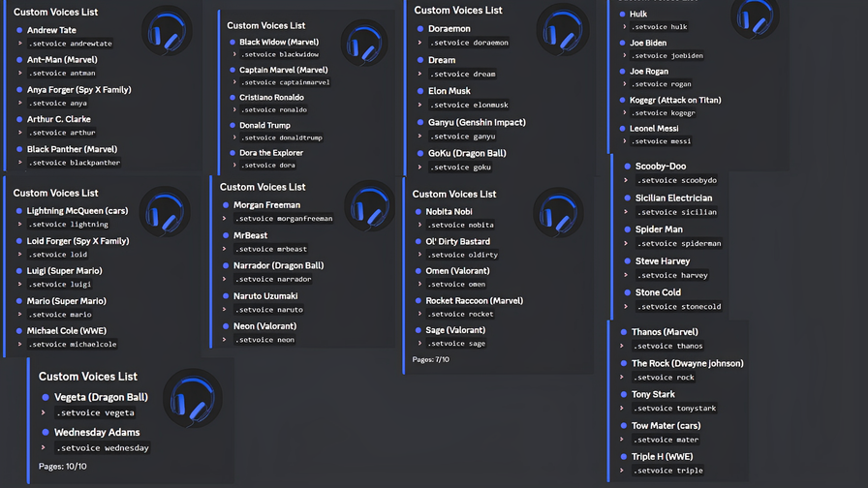
Task: Click the '.setvoice hulk' command
Action: [x=660, y=26]
